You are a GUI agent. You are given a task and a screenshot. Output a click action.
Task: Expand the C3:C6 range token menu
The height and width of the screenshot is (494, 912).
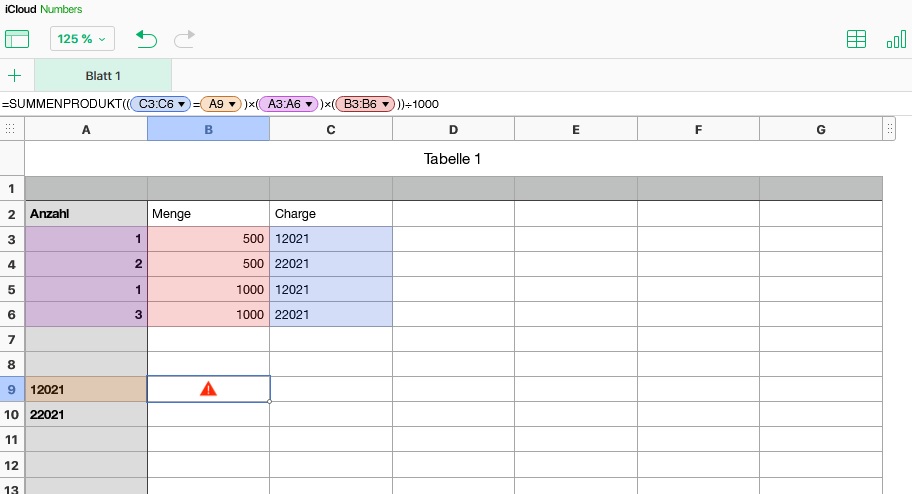click(182, 104)
